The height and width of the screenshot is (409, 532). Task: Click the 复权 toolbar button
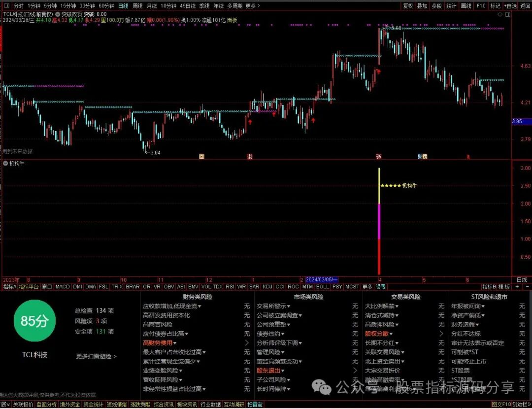pos(408,6)
